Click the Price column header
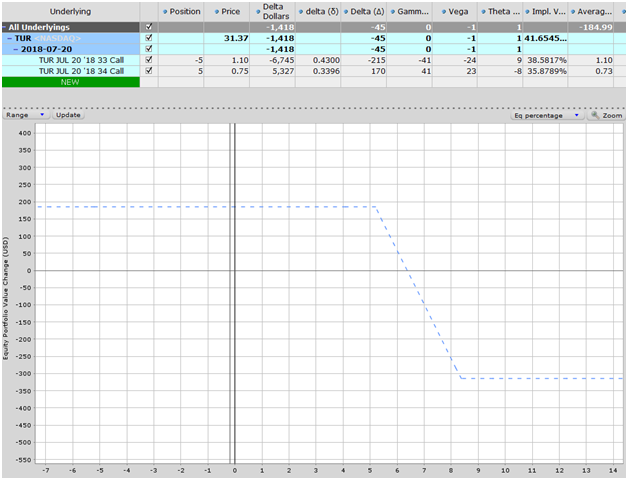Screen dimensions: 628x480 [x=227, y=11]
